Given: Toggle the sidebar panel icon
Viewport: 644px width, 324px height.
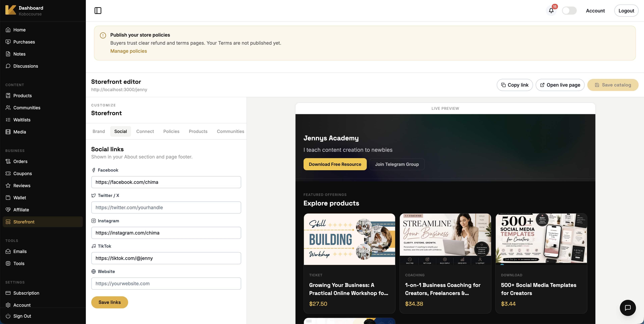Looking at the screenshot, I should 98,11.
